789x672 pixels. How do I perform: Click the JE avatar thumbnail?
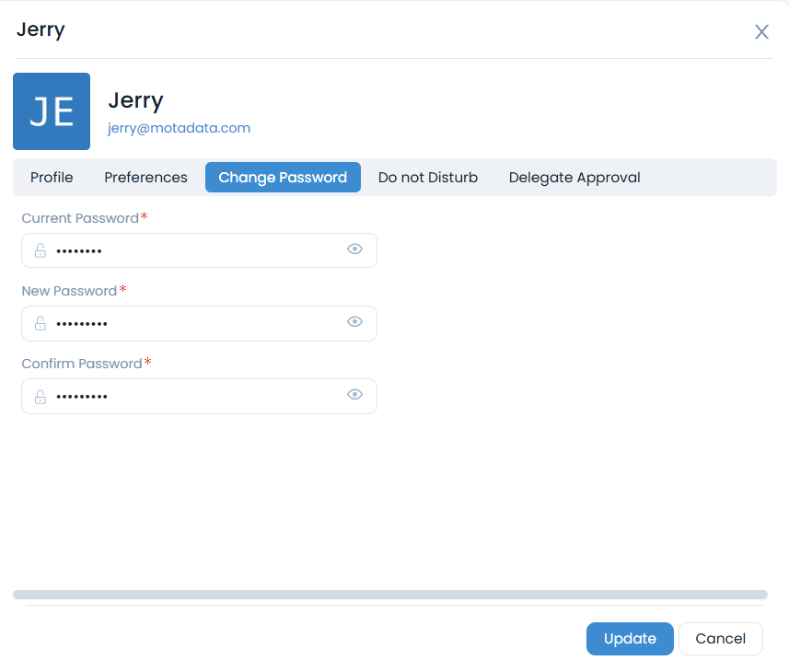coord(52,111)
